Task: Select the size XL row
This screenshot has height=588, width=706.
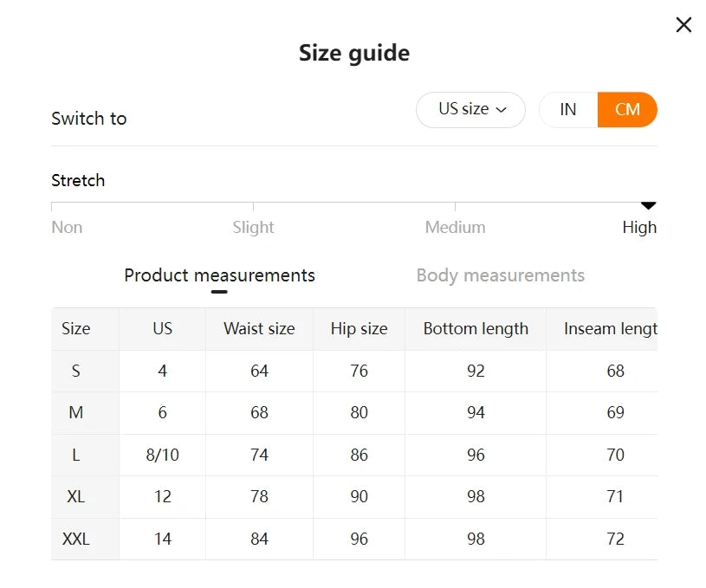Action: (76, 497)
